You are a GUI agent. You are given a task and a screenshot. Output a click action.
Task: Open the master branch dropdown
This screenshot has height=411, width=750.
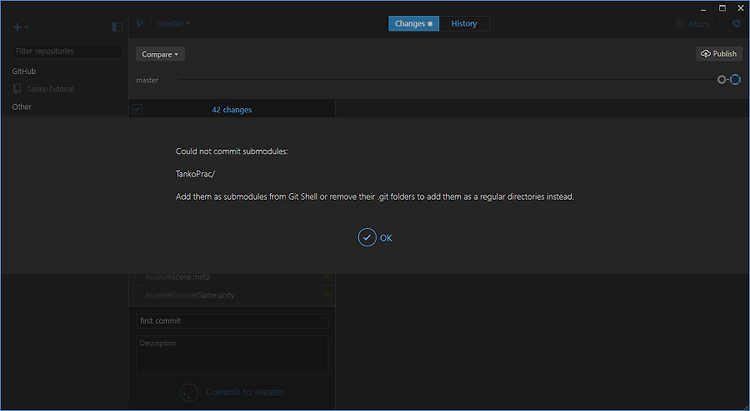click(x=174, y=23)
